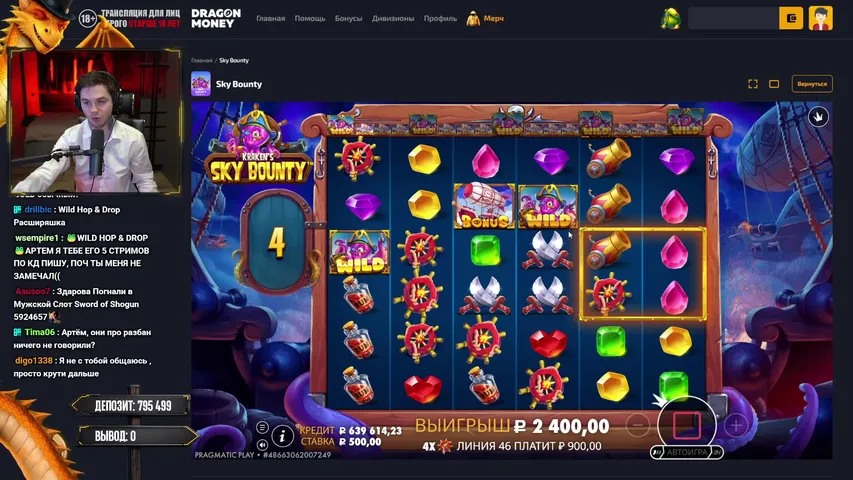Switch to theater view rectangle icon
The height and width of the screenshot is (480, 853).
point(774,84)
